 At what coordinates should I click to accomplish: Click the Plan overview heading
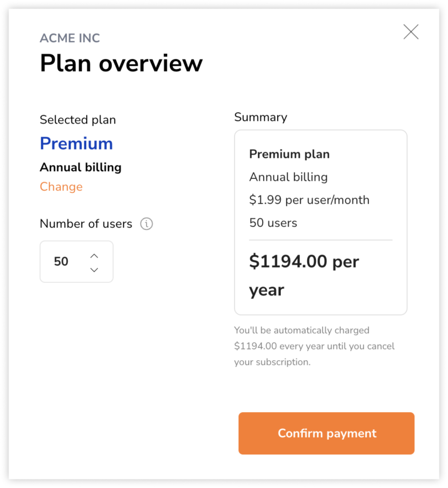121,63
